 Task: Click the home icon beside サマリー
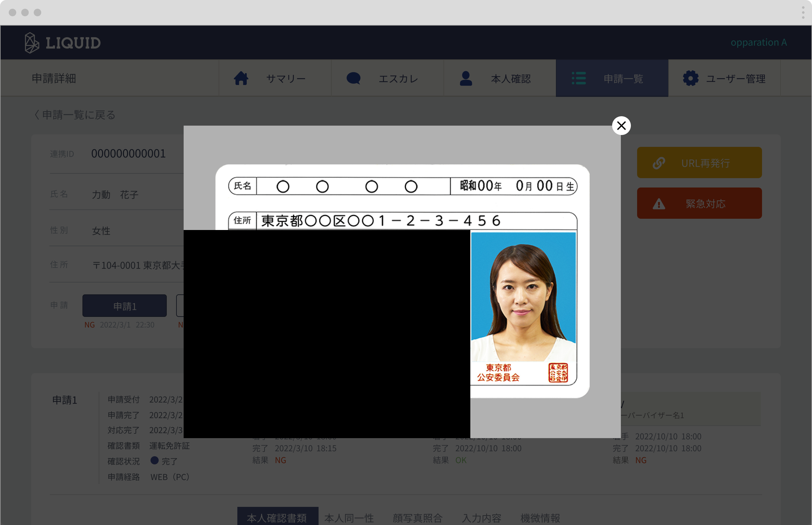tap(241, 78)
